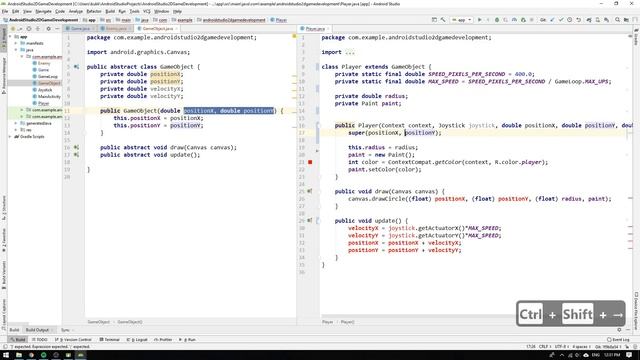This screenshot has height=360, width=640.
Task: Open the View menu
Action: tap(27, 11)
